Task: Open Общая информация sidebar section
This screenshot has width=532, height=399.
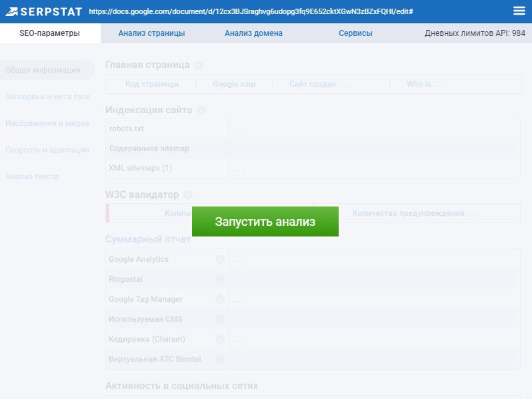Action: click(x=47, y=70)
